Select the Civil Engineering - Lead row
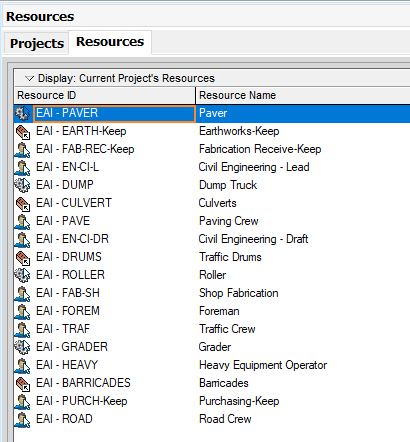This screenshot has width=410, height=442. pos(212,167)
